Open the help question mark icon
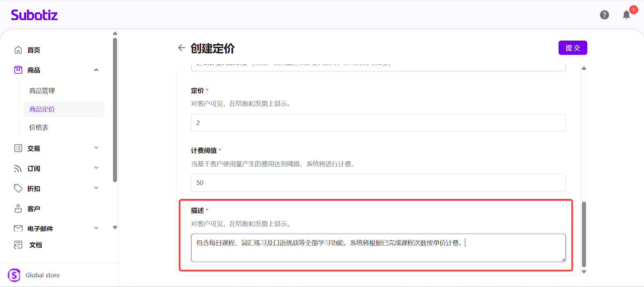The width and height of the screenshot is (644, 287). coord(604,15)
